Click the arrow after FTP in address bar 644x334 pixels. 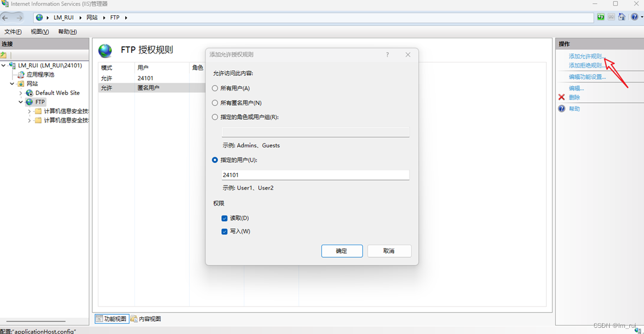[126, 17]
